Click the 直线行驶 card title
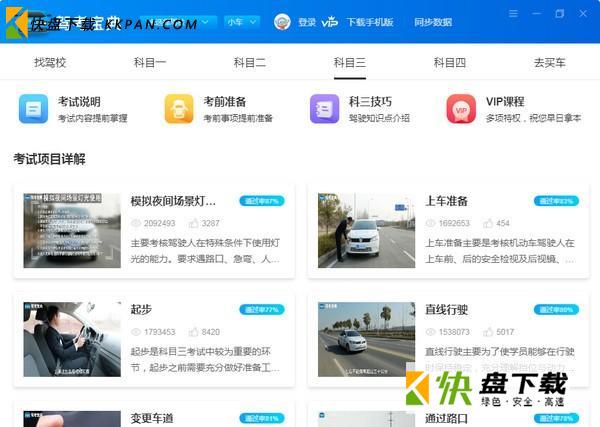Viewport: 600px width, 427px height. (x=447, y=309)
